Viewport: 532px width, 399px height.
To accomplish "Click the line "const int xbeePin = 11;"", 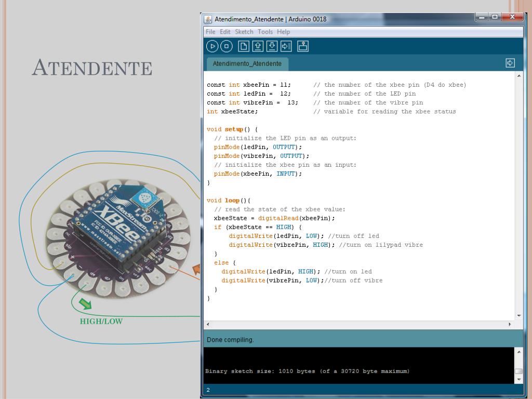I will [x=249, y=85].
